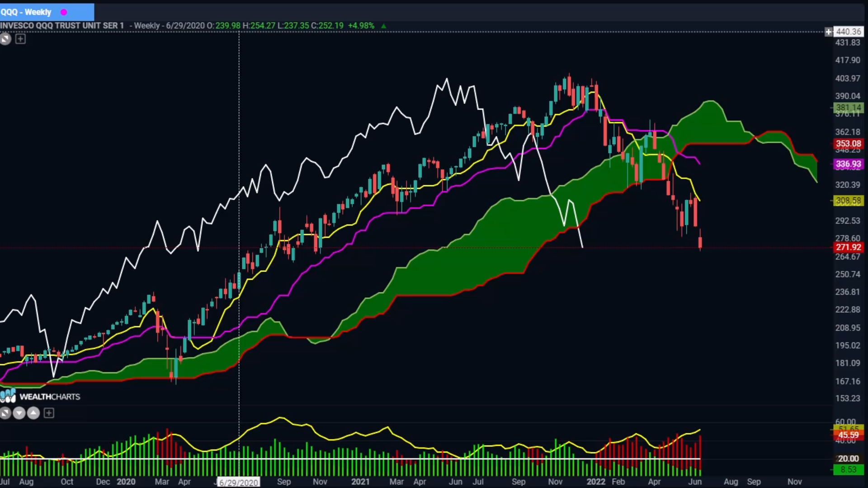Click the green up-triangle beside +4.98%
The height and width of the screenshot is (488, 868).
(x=383, y=26)
